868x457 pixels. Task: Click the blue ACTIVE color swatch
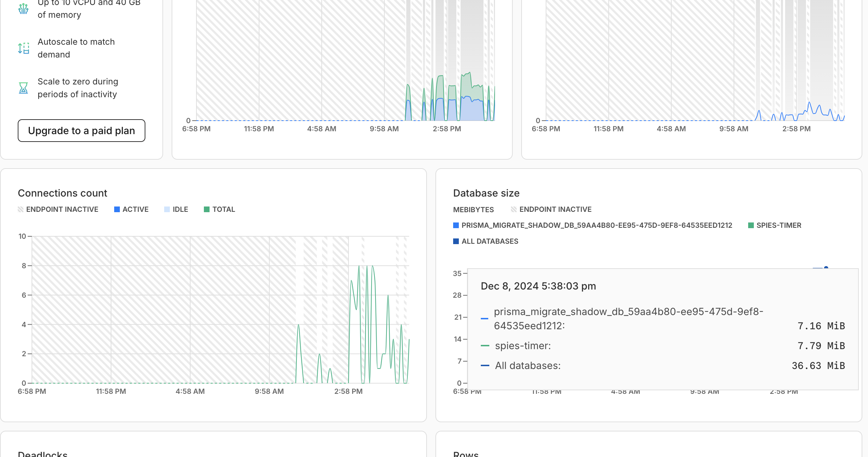coord(117,209)
